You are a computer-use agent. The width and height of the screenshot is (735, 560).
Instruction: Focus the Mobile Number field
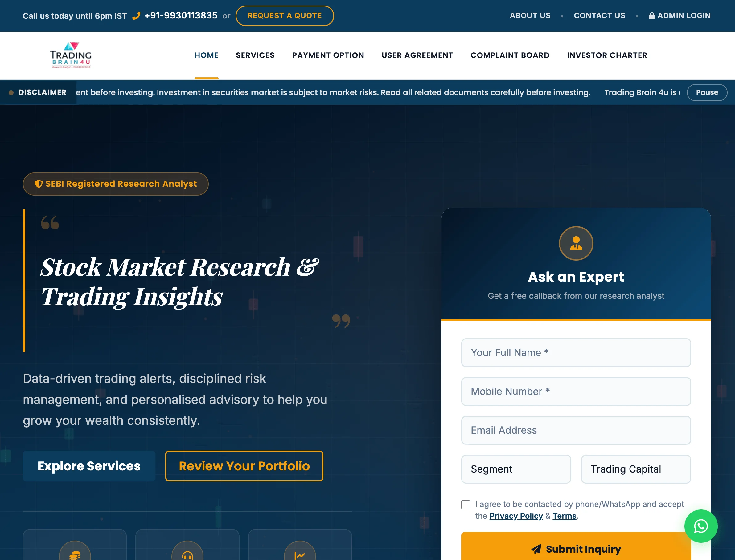[576, 391]
